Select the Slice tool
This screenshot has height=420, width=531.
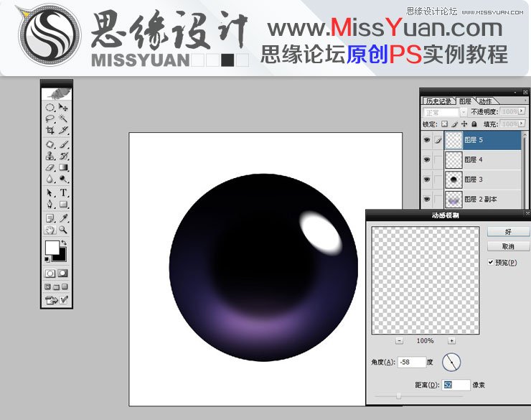coord(63,130)
